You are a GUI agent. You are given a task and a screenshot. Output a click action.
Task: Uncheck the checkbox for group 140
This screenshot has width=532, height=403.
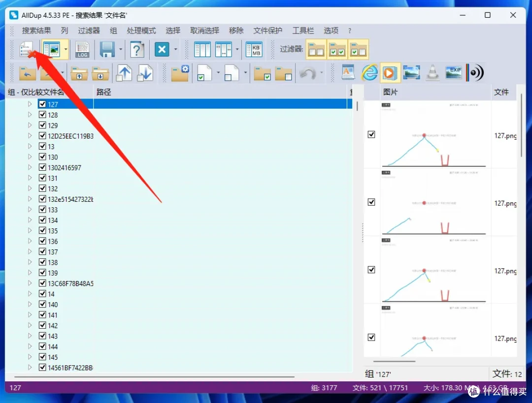[42, 304]
